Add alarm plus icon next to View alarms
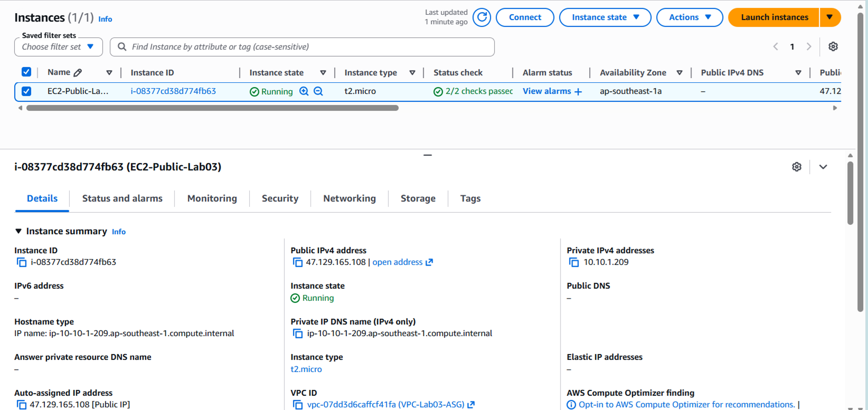The width and height of the screenshot is (868, 410). [x=578, y=92]
